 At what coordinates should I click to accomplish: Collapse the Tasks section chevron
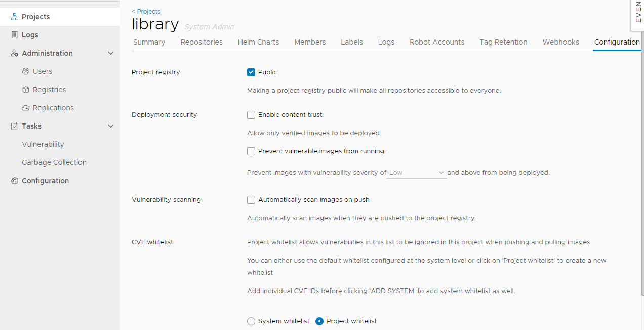pyautogui.click(x=111, y=126)
